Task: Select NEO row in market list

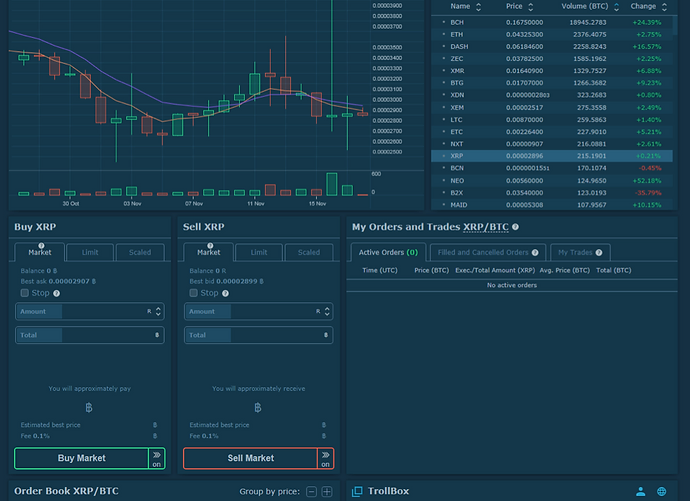Action: [552, 180]
